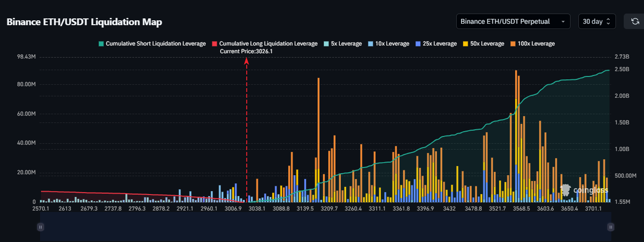Click the Current Price:3026.1 label
Viewport: 644px width, 242px height.
coord(246,51)
